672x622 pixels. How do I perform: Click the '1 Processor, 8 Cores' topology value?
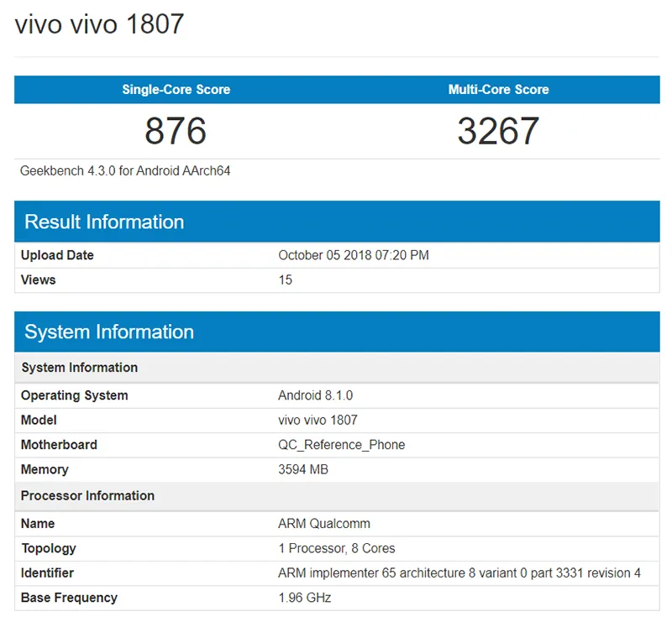[x=336, y=548]
